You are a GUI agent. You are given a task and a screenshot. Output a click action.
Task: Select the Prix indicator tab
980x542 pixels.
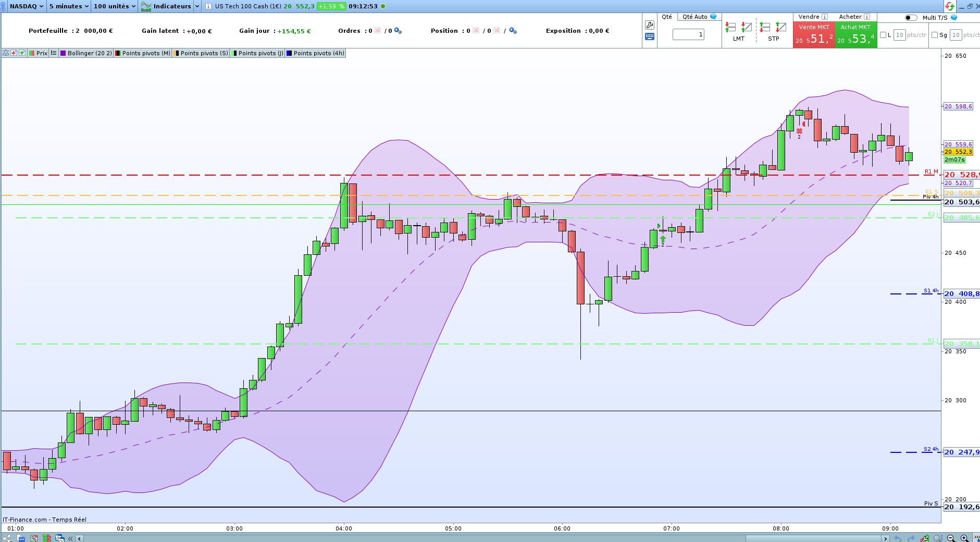tap(38, 53)
